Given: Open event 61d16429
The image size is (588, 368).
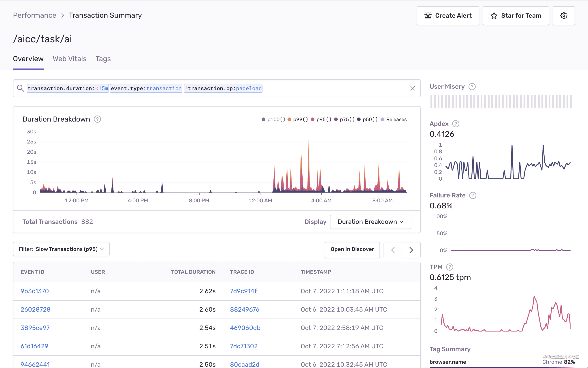Looking at the screenshot, I should [x=34, y=346].
